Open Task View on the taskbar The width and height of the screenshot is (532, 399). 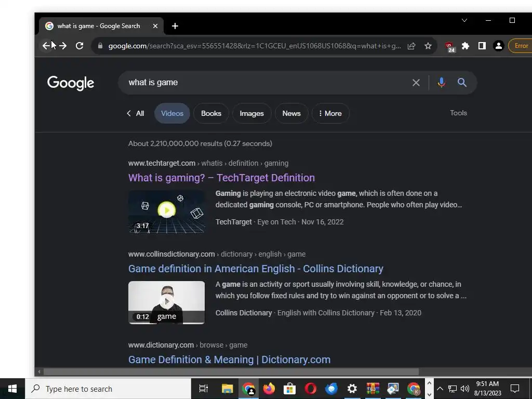204,389
